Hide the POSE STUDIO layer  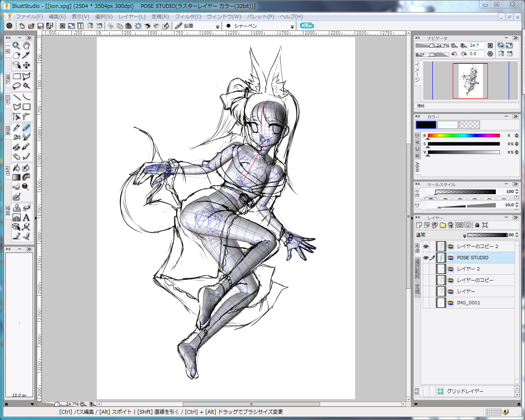pos(426,258)
